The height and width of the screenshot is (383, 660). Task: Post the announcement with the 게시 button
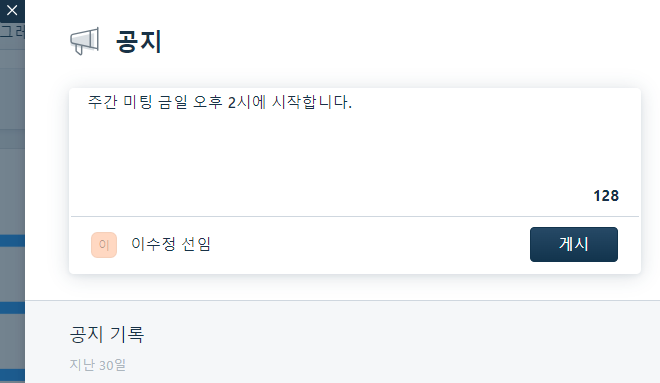(574, 245)
